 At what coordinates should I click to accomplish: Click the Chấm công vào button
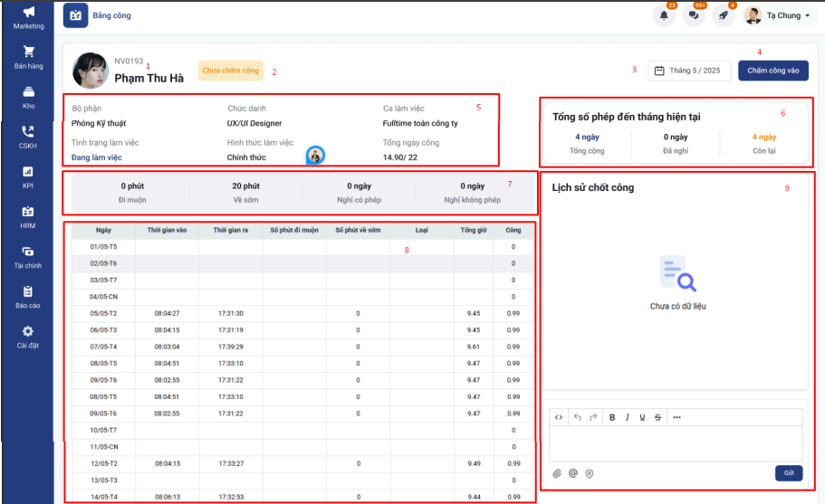tap(772, 71)
